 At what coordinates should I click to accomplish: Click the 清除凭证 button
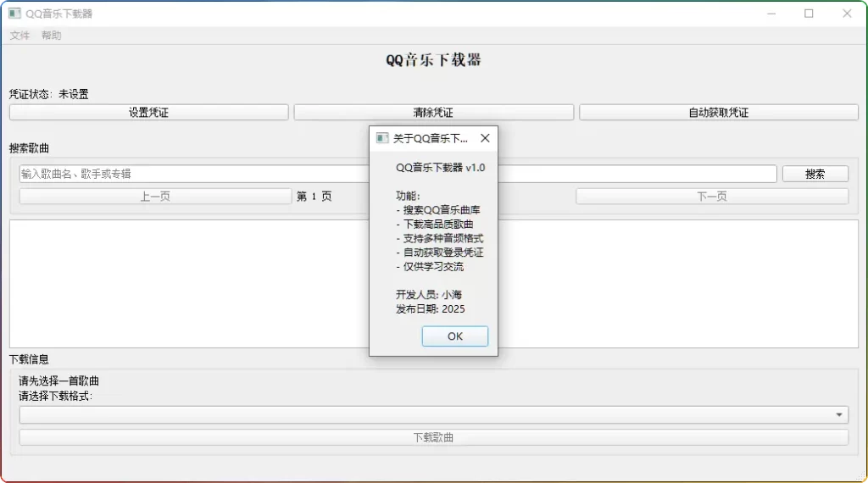pyautogui.click(x=433, y=113)
